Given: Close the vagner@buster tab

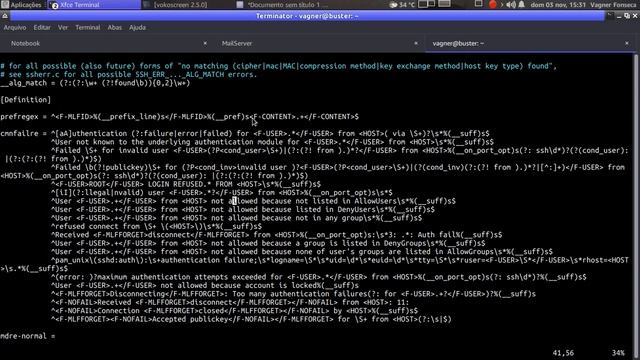Looking at the screenshot, I should click(x=627, y=43).
